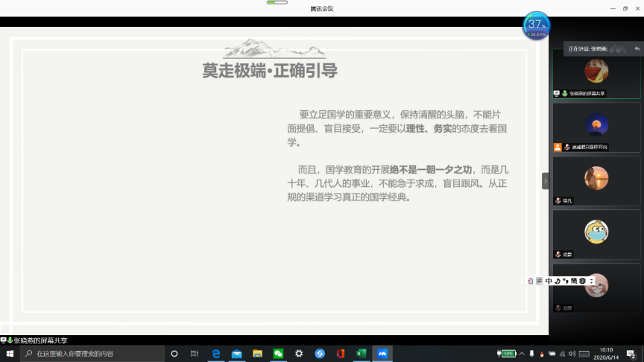Toggle IME punctuation mode button

pos(565,281)
